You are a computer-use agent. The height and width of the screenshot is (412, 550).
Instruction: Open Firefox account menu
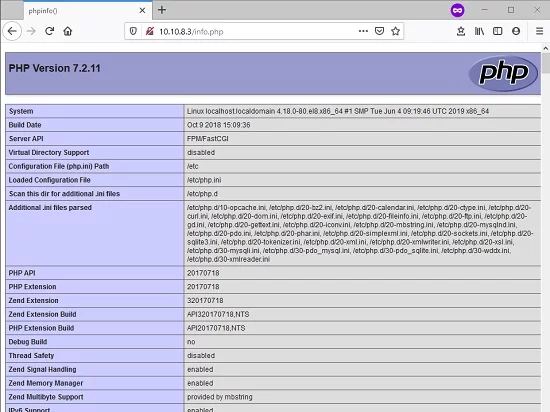pyautogui.click(x=516, y=31)
